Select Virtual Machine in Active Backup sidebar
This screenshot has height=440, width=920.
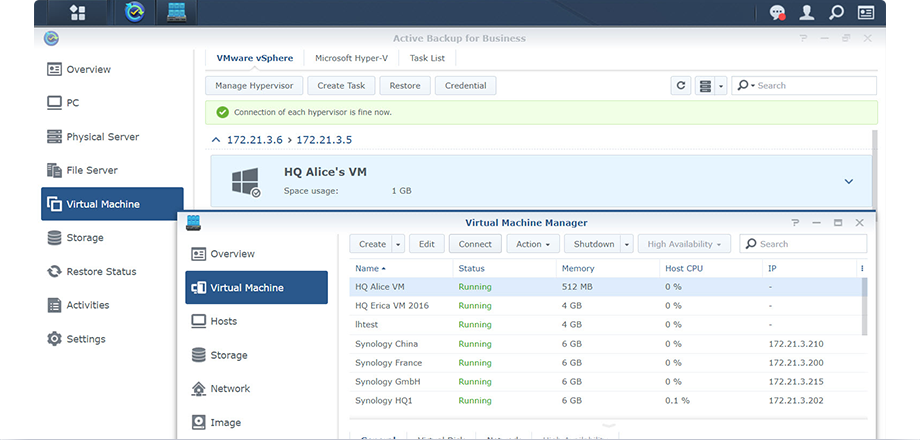112,204
